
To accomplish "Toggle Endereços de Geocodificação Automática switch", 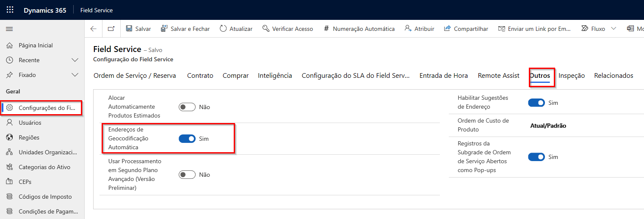I will (x=187, y=139).
